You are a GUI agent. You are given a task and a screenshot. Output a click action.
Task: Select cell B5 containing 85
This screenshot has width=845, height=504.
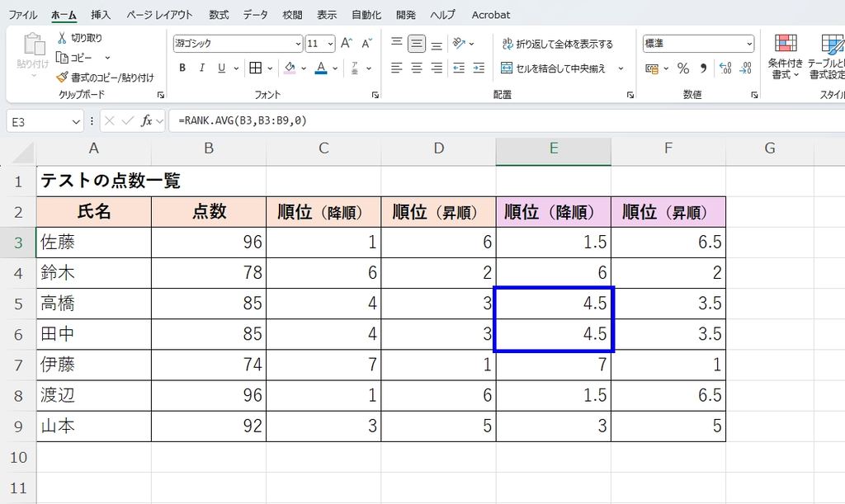click(208, 303)
